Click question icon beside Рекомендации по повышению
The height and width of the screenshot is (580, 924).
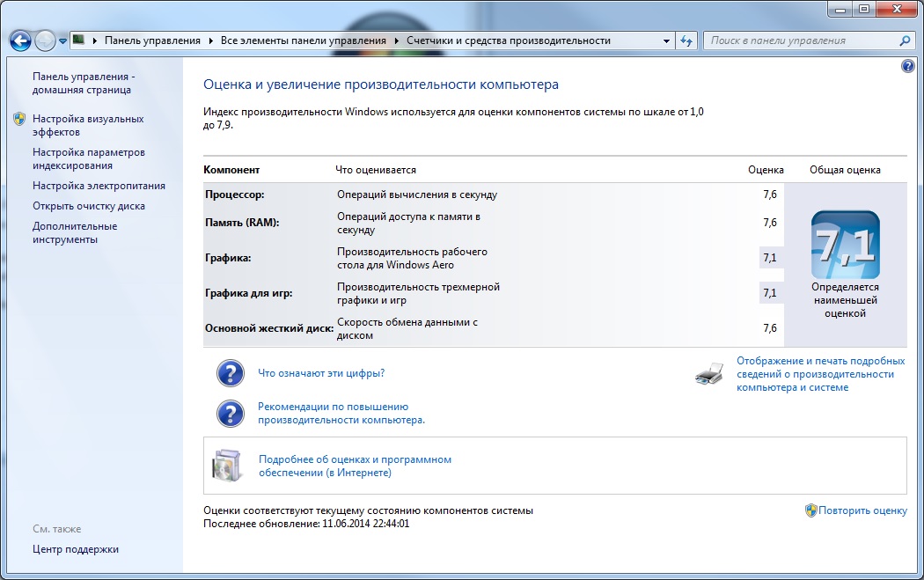(231, 414)
